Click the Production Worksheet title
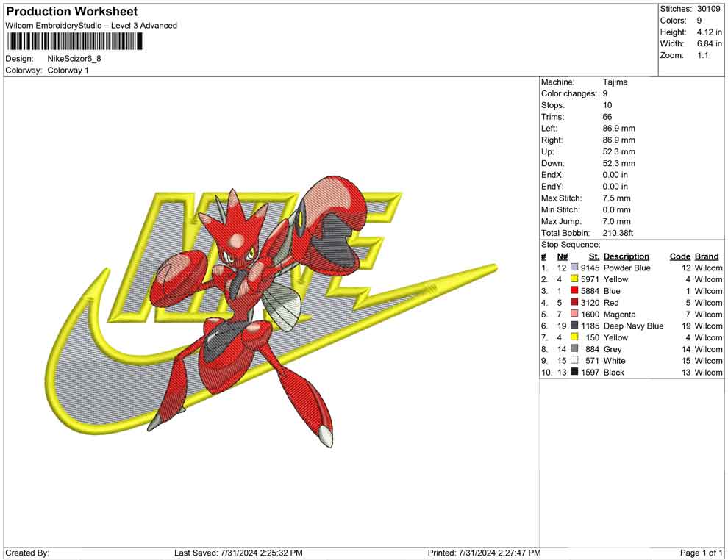 (x=72, y=12)
